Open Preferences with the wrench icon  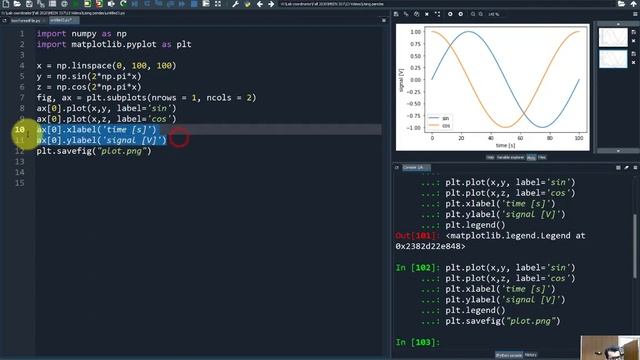click(236, 4)
